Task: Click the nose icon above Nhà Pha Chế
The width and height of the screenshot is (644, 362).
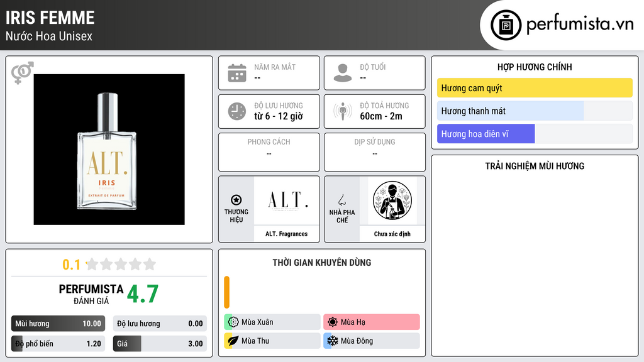Action: [341, 200]
